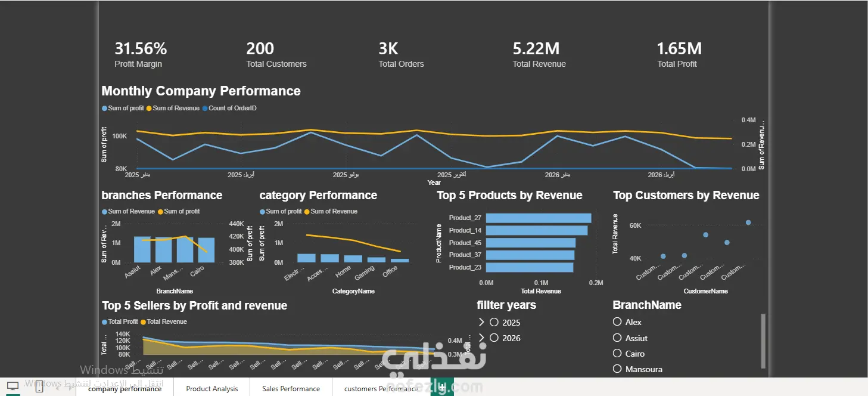Select the Cairo branch radio button

pos(617,353)
